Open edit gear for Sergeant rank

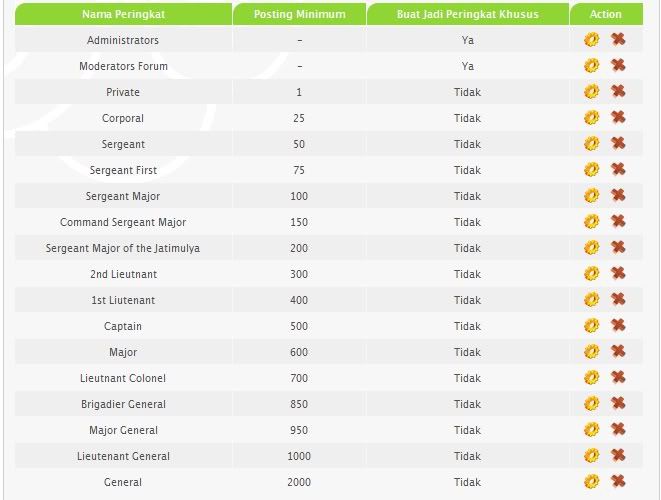591,144
